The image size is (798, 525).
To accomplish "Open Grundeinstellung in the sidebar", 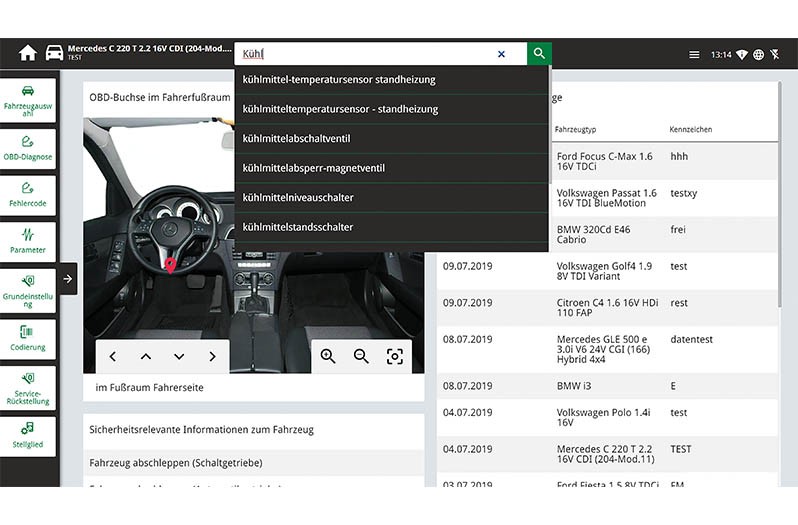I will pos(28,289).
